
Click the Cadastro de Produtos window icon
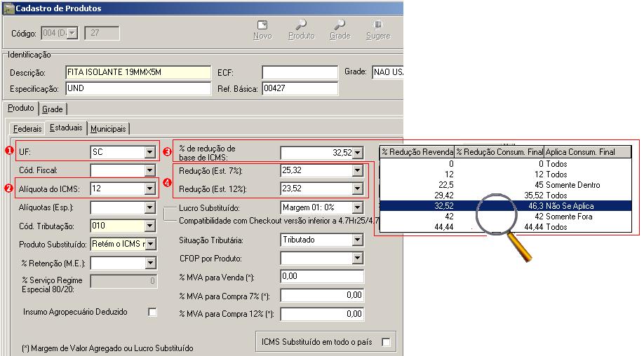click(8, 8)
